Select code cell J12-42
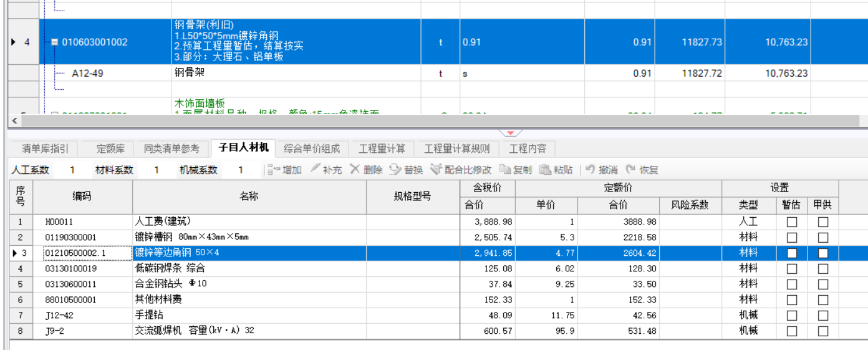 (x=82, y=316)
